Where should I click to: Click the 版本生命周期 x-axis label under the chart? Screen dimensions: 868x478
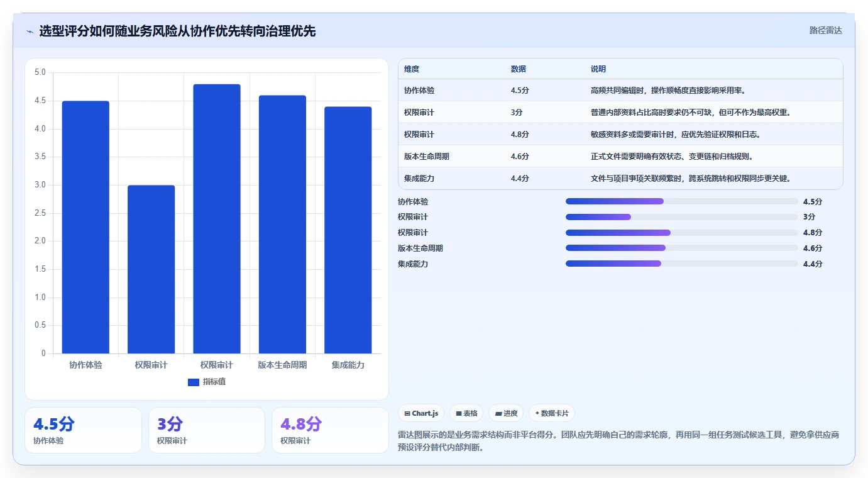click(282, 365)
